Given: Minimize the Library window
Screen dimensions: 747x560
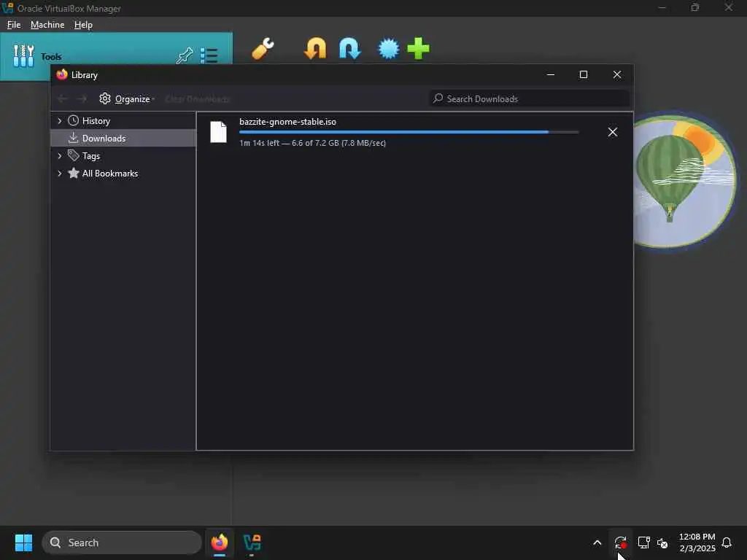Looking at the screenshot, I should pos(551,75).
